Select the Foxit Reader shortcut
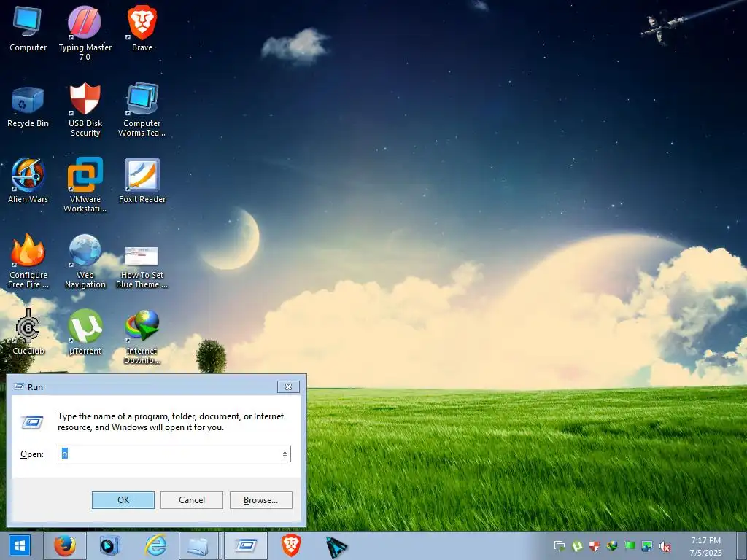This screenshot has height=560, width=747. coord(142,181)
